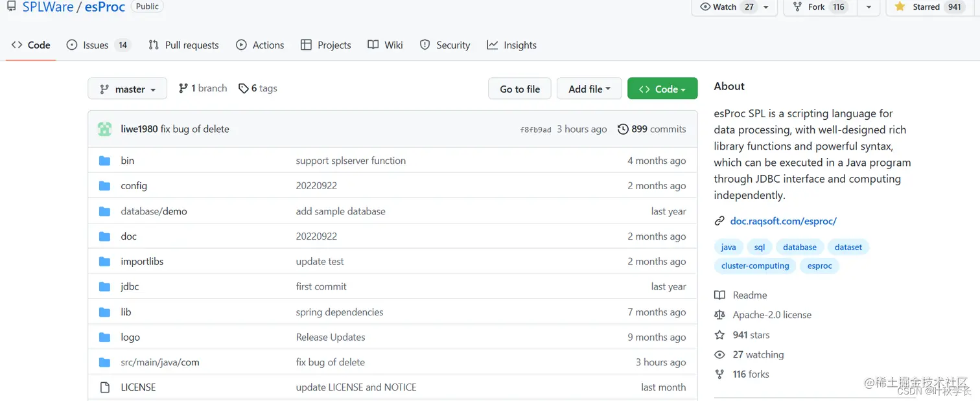Open the 'add sample database' commit message
Screen dimensions: 980x401
click(x=340, y=211)
